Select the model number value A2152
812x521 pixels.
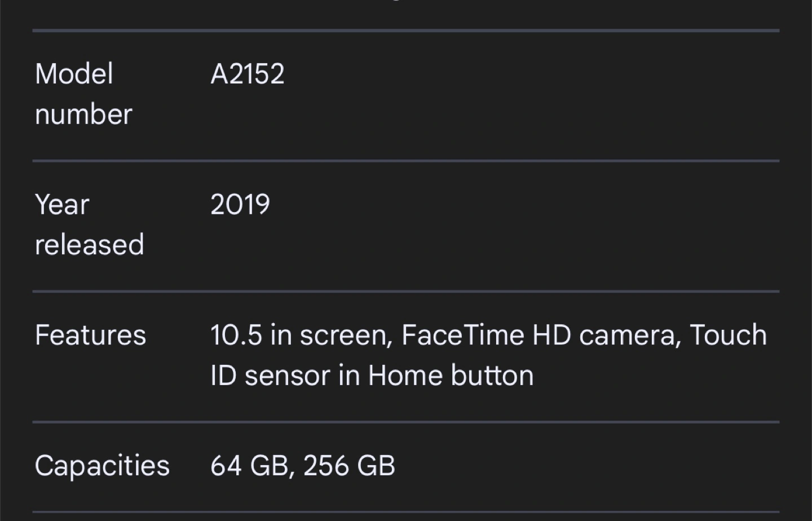tap(247, 74)
